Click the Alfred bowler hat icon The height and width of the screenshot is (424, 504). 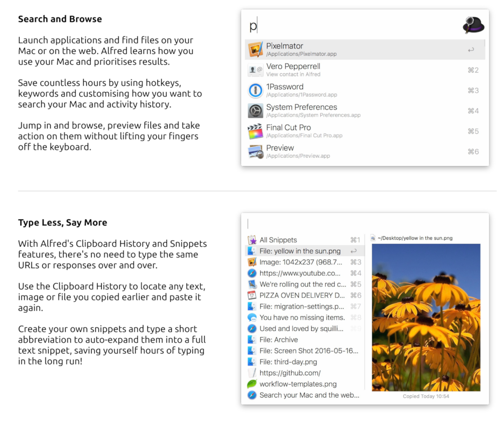point(473,26)
